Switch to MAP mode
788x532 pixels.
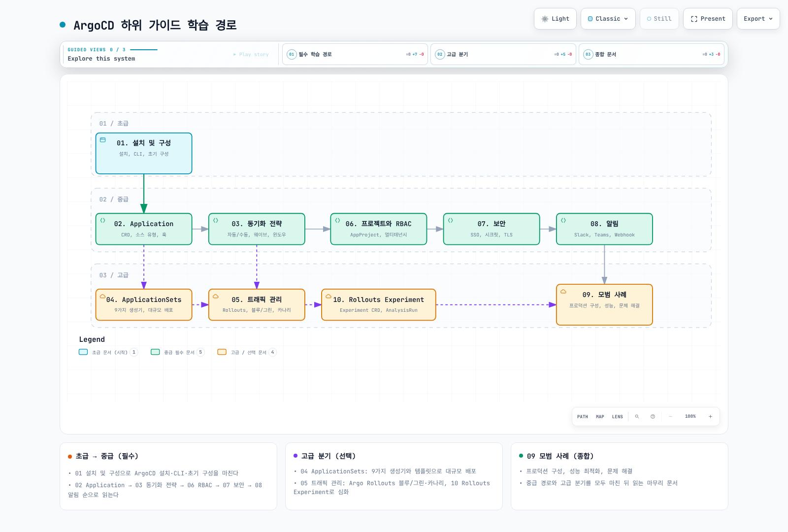point(600,417)
